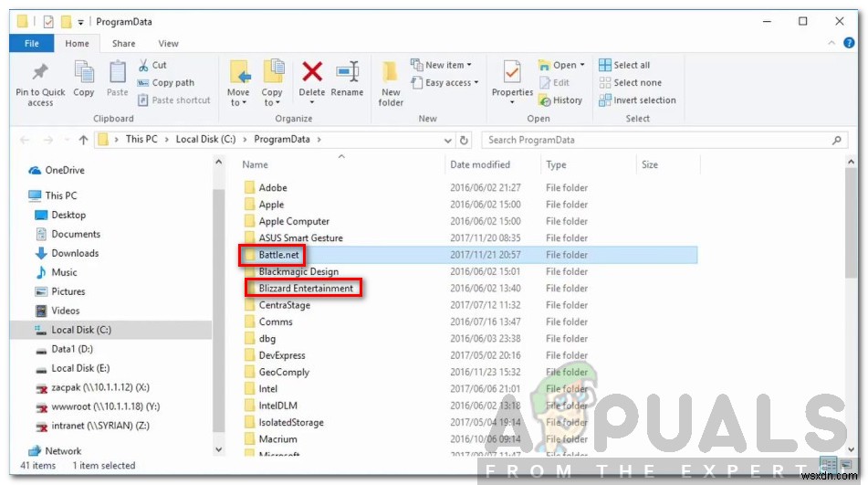This screenshot has width=868, height=485.
Task: Go back with the Back arrow
Action: pos(25,140)
